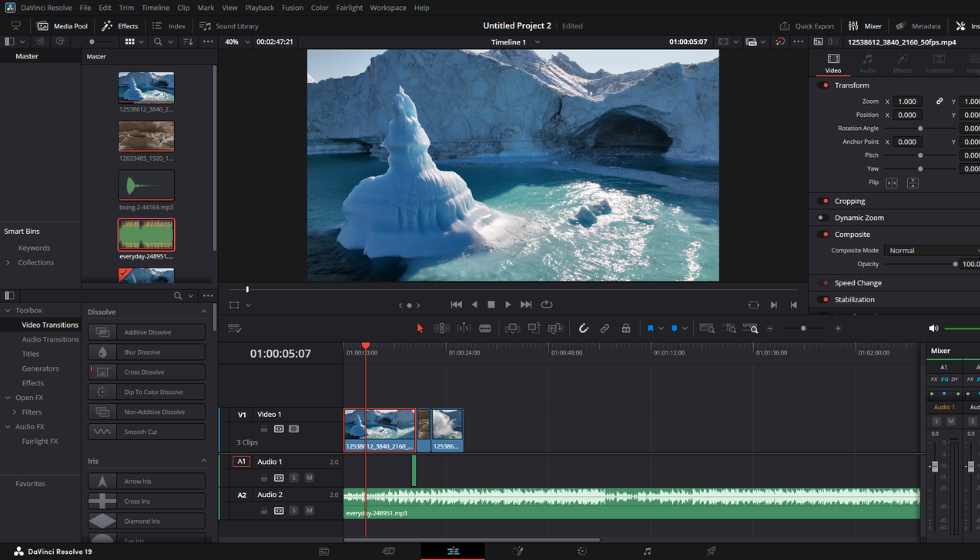The width and height of the screenshot is (980, 560).
Task: Open the Media Pool panel
Action: coord(62,26)
